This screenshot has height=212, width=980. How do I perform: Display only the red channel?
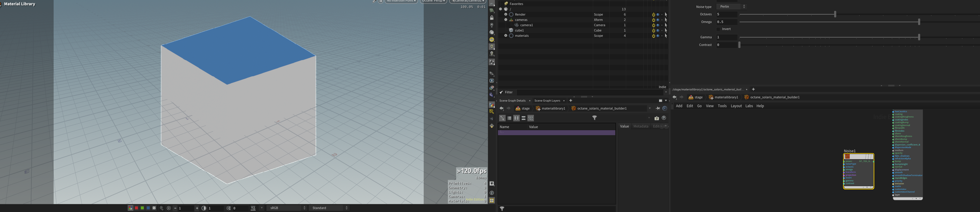click(137, 208)
